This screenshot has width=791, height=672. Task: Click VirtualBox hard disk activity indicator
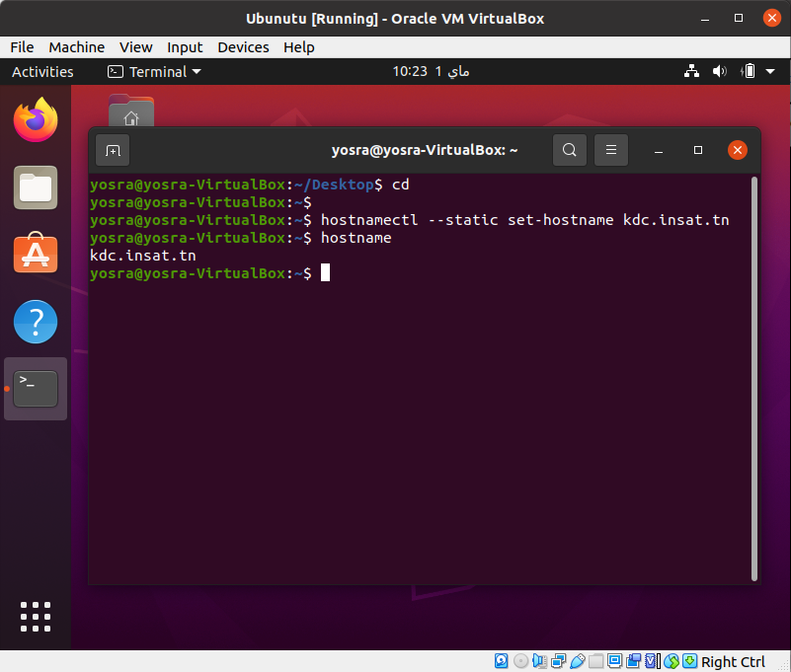[501, 661]
